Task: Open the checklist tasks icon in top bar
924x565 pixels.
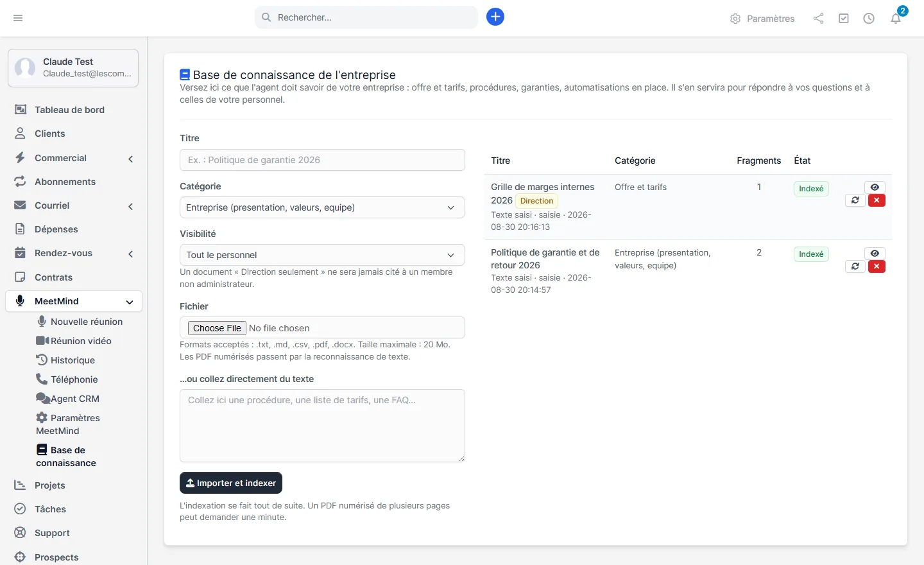Action: tap(844, 19)
